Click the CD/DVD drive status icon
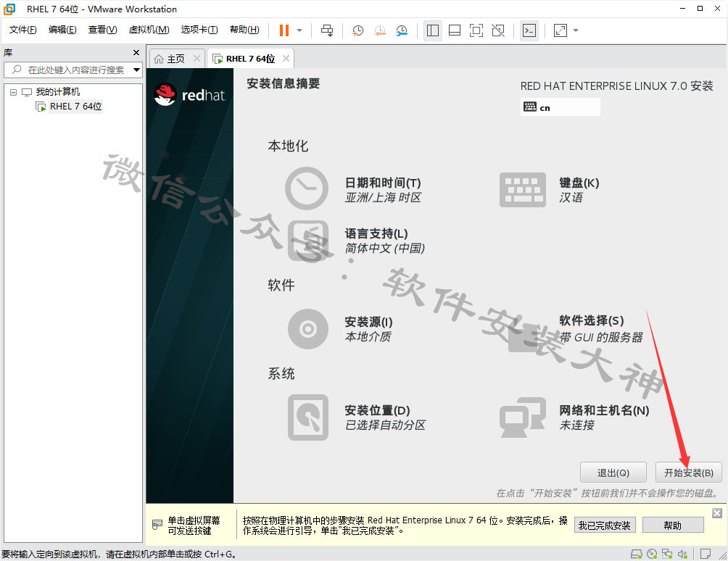The width and height of the screenshot is (728, 561). point(652,554)
